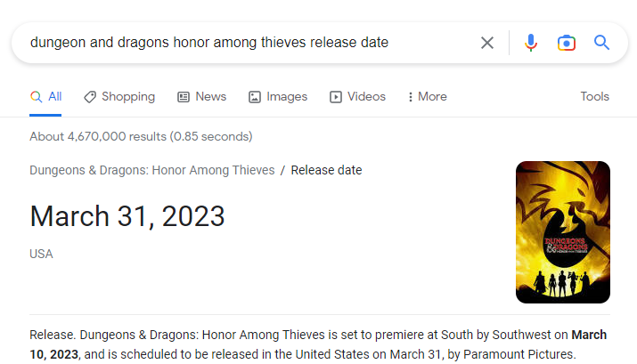Switch to the Shopping tab
This screenshot has width=637, height=364.
(127, 97)
